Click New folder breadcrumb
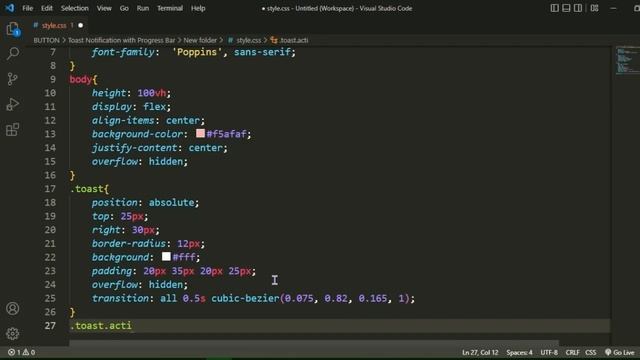This screenshot has height=360, width=640. [200, 40]
